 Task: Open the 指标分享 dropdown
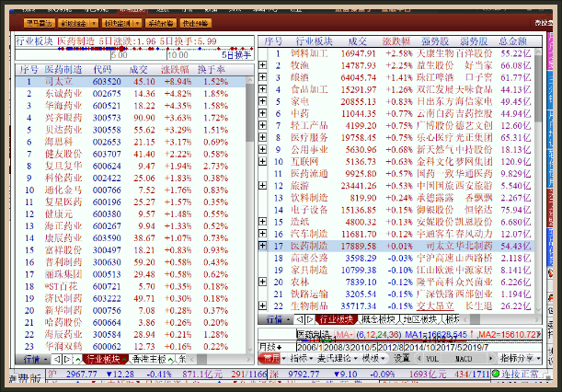520,358
